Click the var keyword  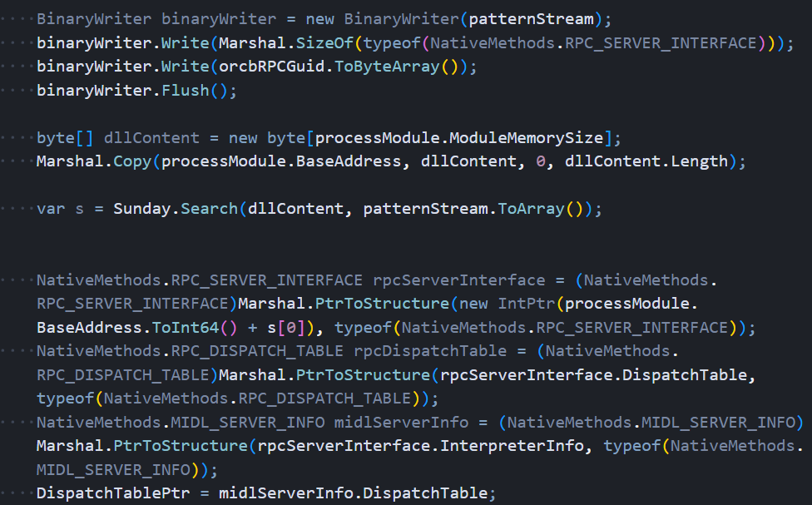click(x=51, y=210)
